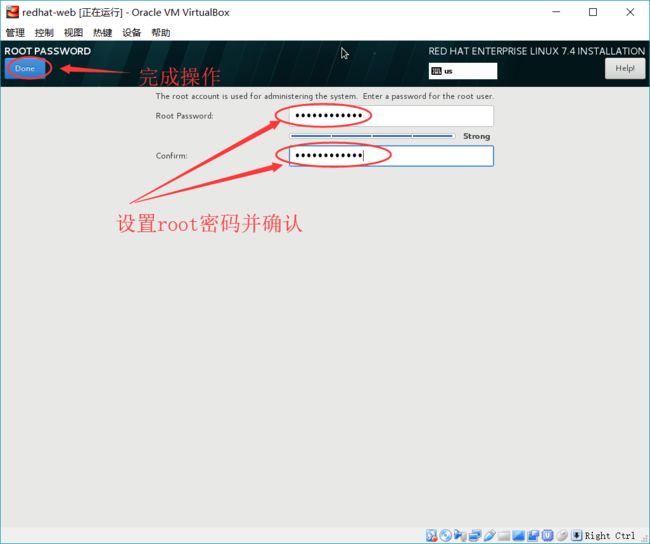Minimize the VirtualBox window
The width and height of the screenshot is (650, 544).
[x=556, y=12]
